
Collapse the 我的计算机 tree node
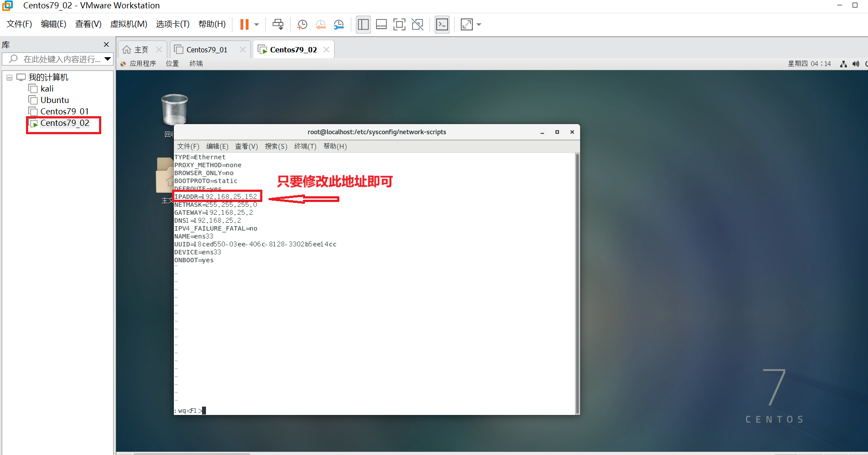click(9, 77)
